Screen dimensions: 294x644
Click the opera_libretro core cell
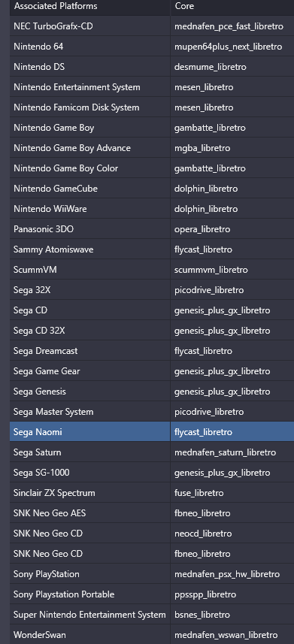pyautogui.click(x=232, y=228)
